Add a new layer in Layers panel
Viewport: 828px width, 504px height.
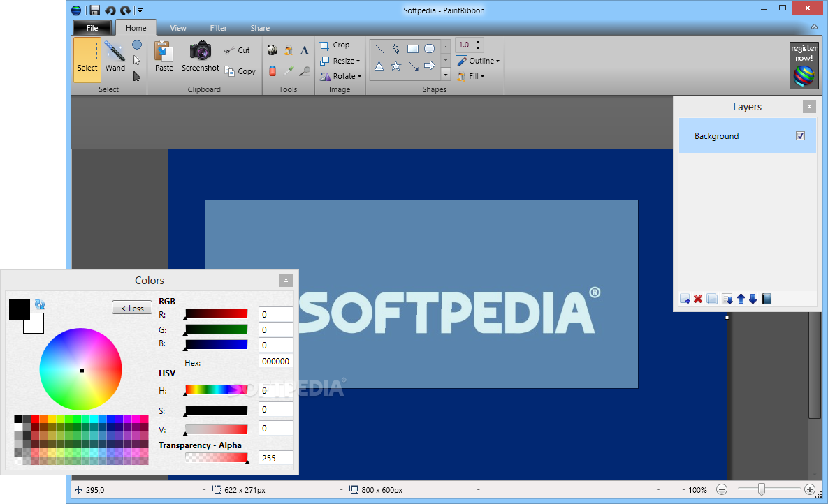pyautogui.click(x=685, y=299)
